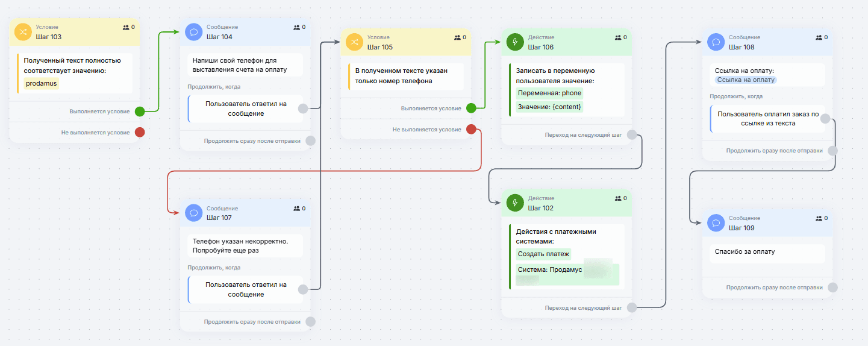Click gray connector of 'Пользователь ответил' in Шаг 107
868x346 pixels.
point(304,289)
